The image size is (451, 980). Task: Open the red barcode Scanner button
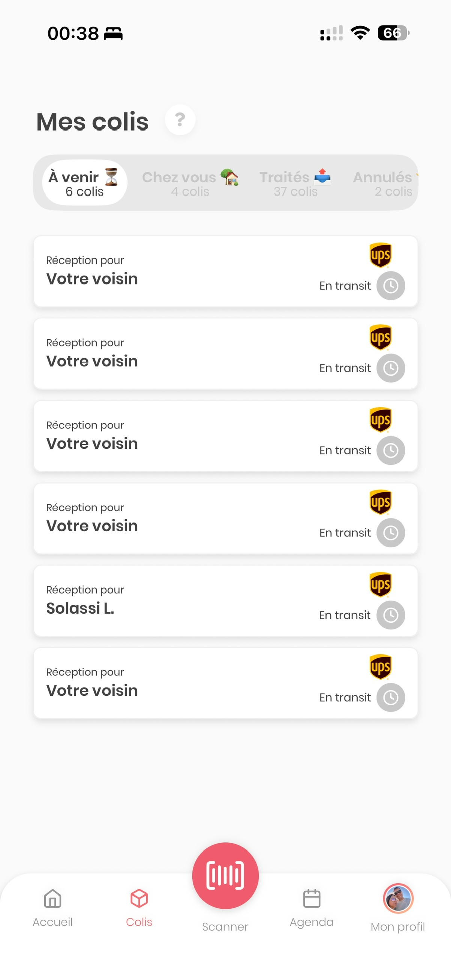coord(225,875)
